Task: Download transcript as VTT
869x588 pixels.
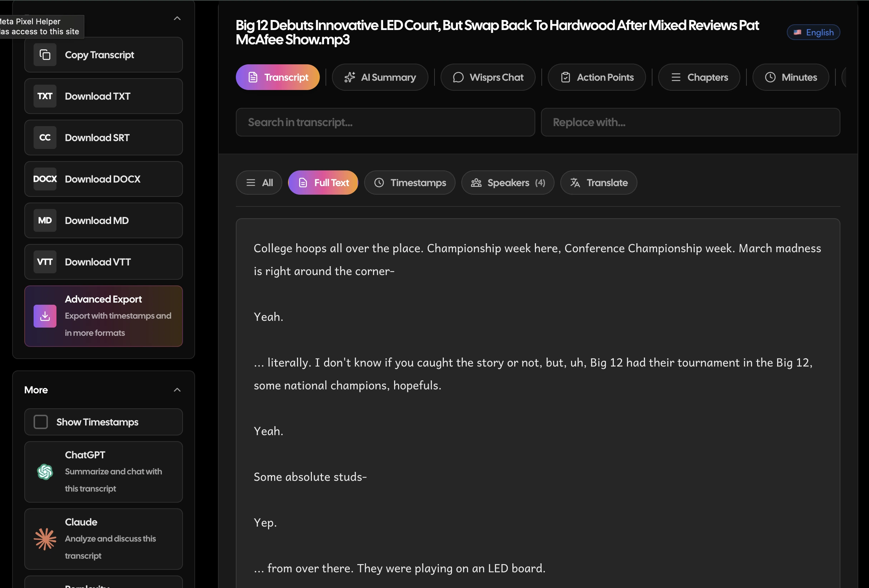Action: [x=104, y=262]
